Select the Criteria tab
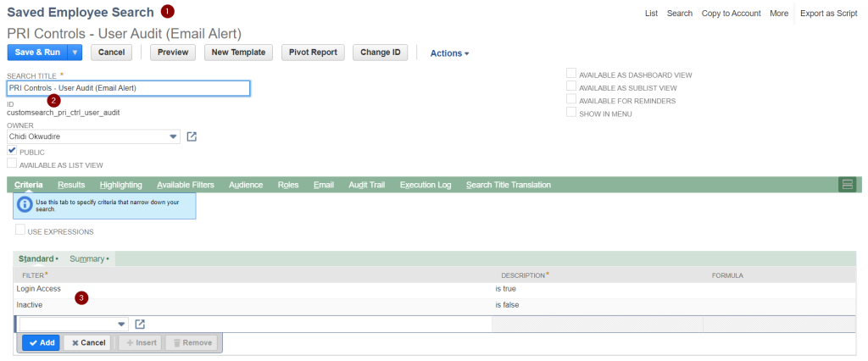Viewport: 868px width, 361px height. 29,185
